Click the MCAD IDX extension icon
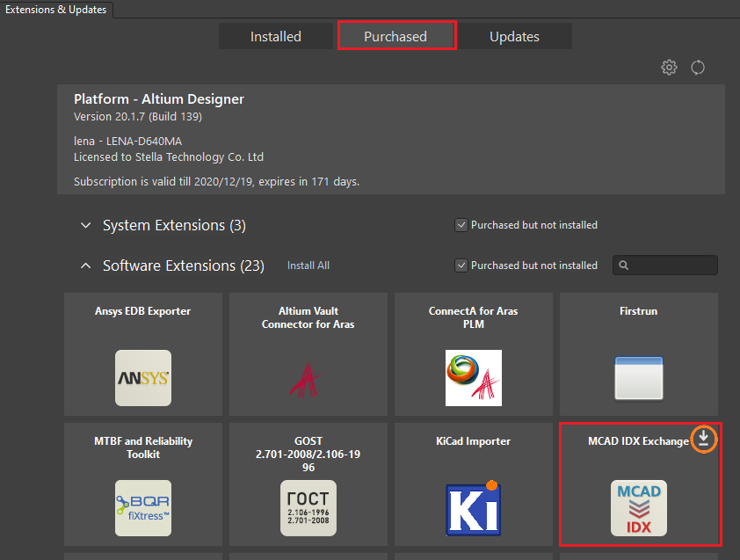The height and width of the screenshot is (560, 740). [x=639, y=508]
